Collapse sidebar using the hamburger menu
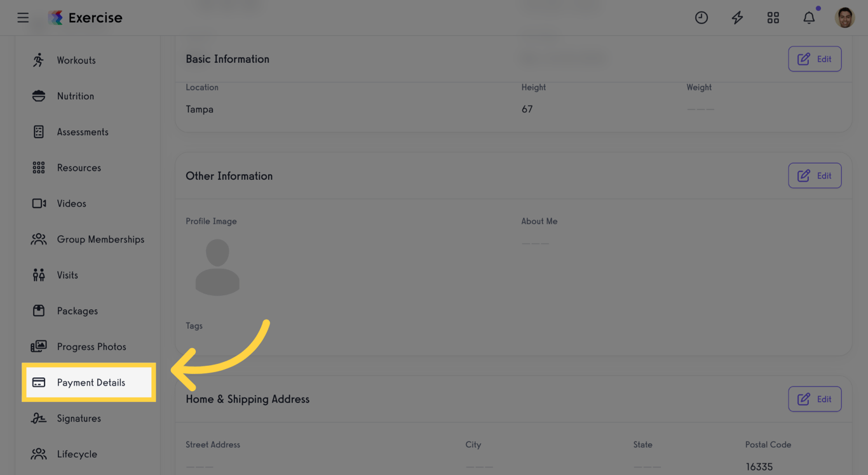Image resolution: width=868 pixels, height=475 pixels. pyautogui.click(x=23, y=17)
